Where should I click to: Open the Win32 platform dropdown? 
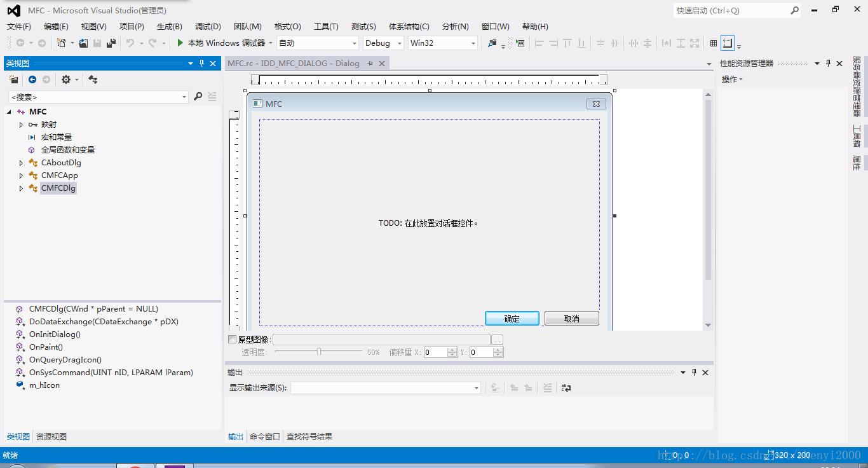coord(442,43)
